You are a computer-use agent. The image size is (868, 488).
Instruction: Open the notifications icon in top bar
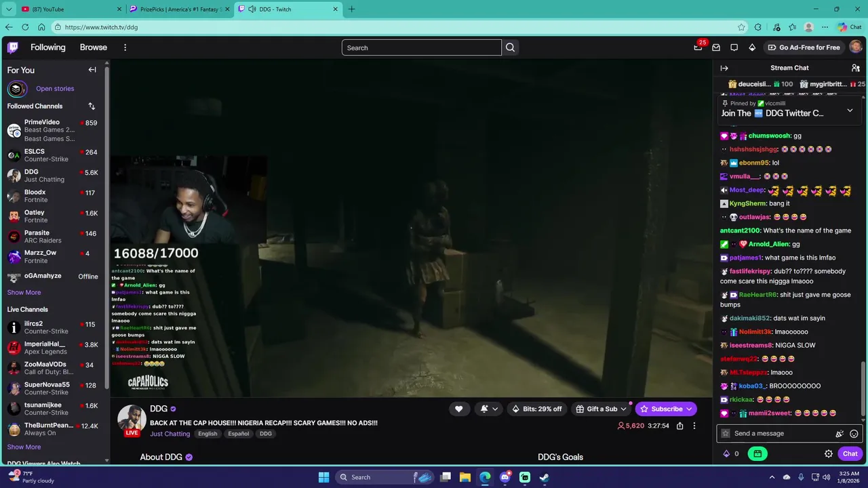tap(734, 47)
